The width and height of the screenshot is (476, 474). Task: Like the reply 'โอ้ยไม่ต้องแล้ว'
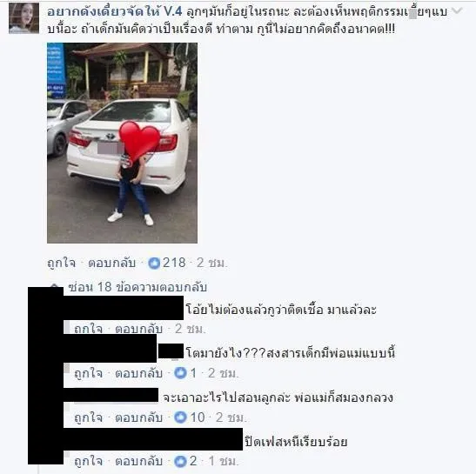(89, 329)
